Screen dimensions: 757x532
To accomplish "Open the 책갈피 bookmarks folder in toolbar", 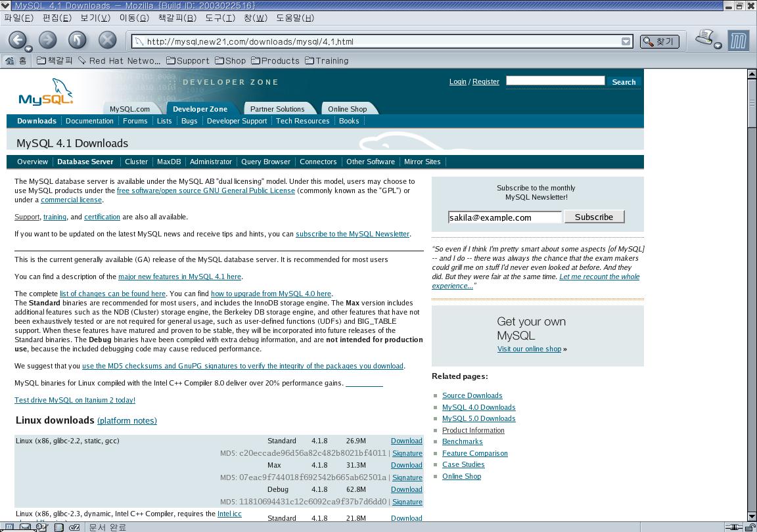I will coord(55,61).
